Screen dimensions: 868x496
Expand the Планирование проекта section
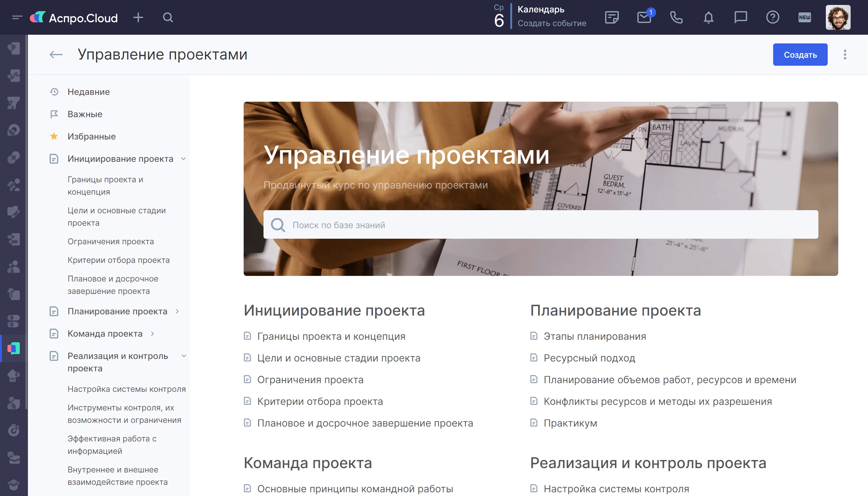tap(177, 311)
